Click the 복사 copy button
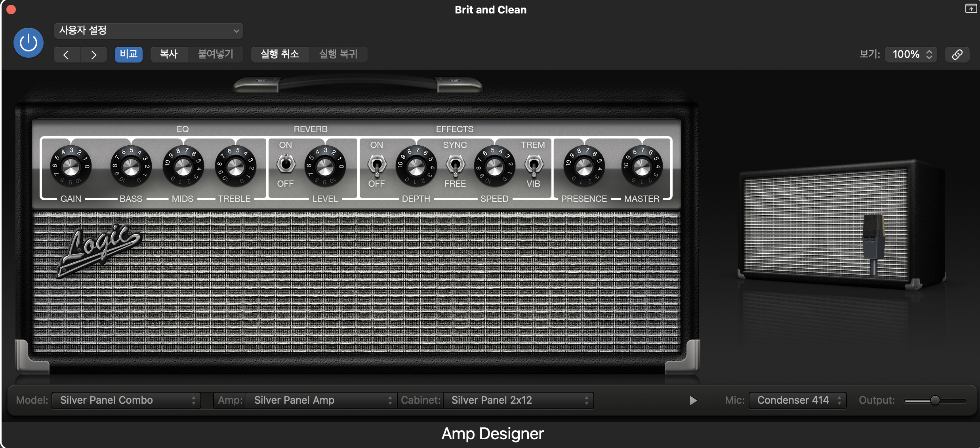The image size is (980, 448). (169, 54)
